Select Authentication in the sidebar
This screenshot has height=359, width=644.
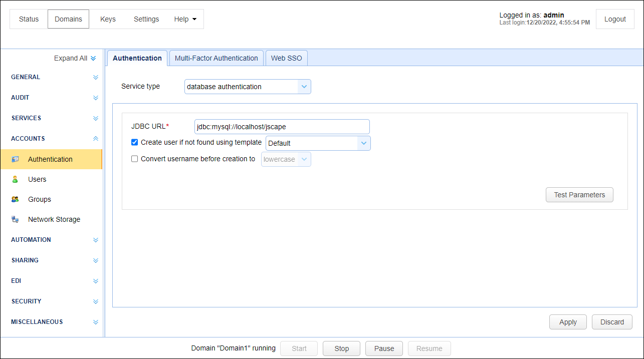[x=51, y=159]
